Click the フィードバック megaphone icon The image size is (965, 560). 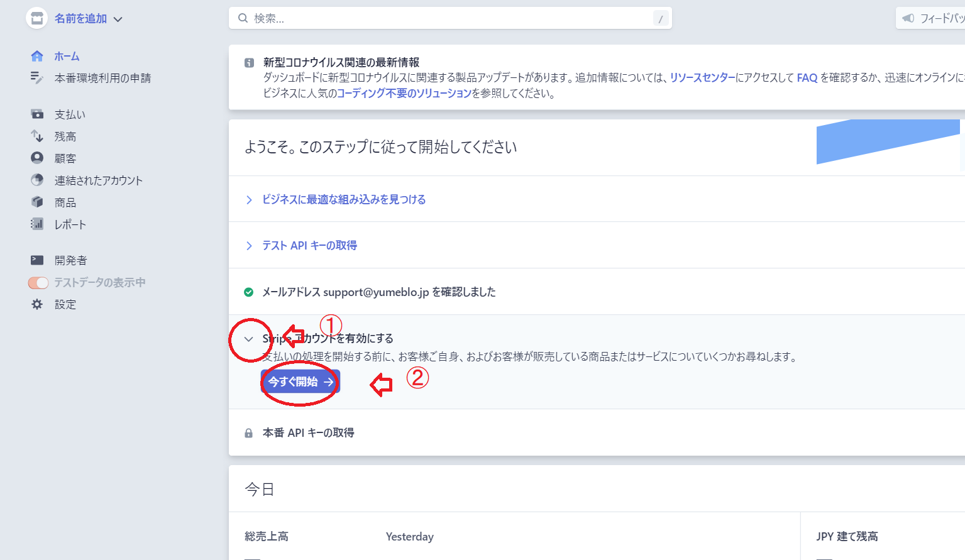click(x=908, y=18)
